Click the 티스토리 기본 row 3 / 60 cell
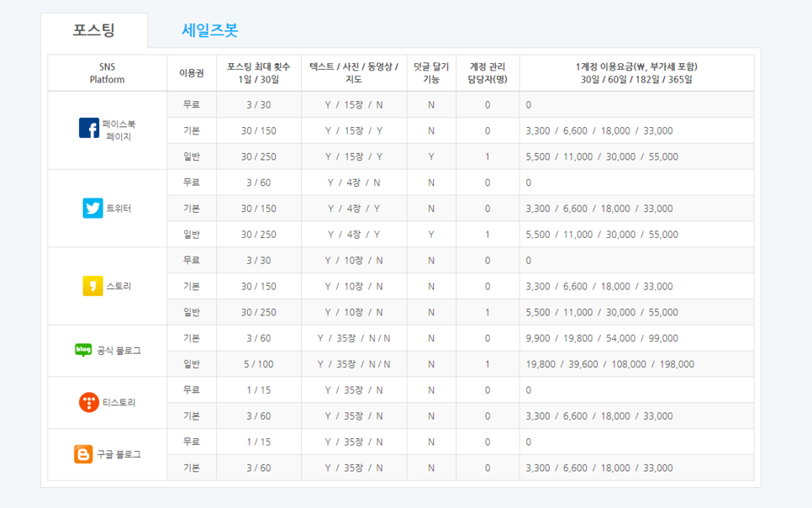812x508 pixels. [258, 415]
